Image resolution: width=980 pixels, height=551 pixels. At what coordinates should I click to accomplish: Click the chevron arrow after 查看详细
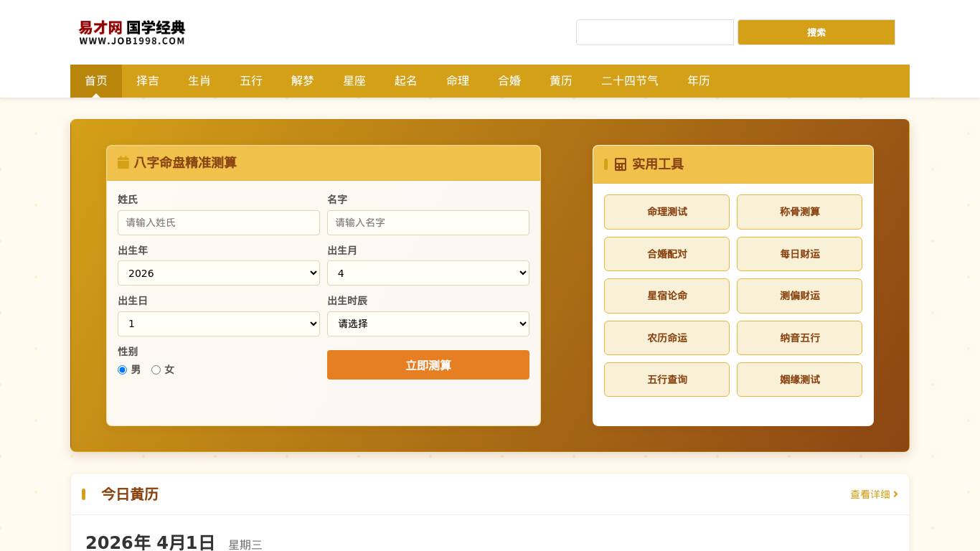click(894, 494)
